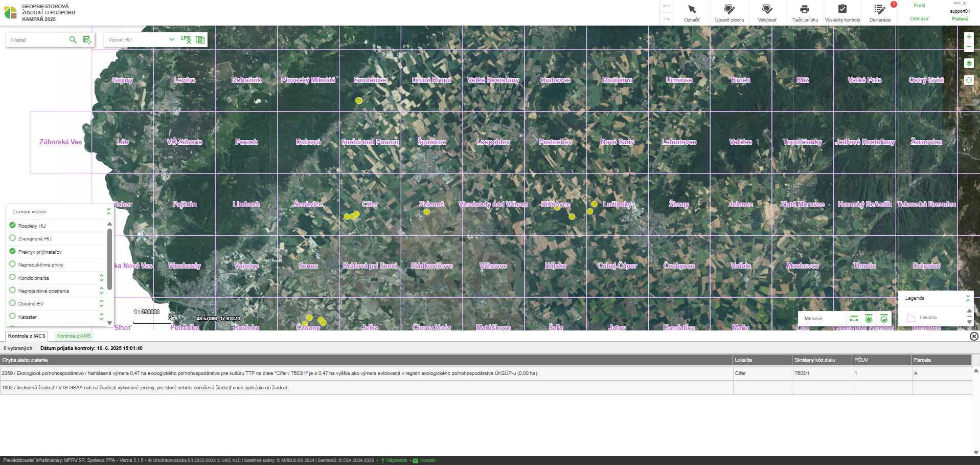980x465 pixels.
Task: Click the LPIS toggle icon
Action: click(186, 39)
